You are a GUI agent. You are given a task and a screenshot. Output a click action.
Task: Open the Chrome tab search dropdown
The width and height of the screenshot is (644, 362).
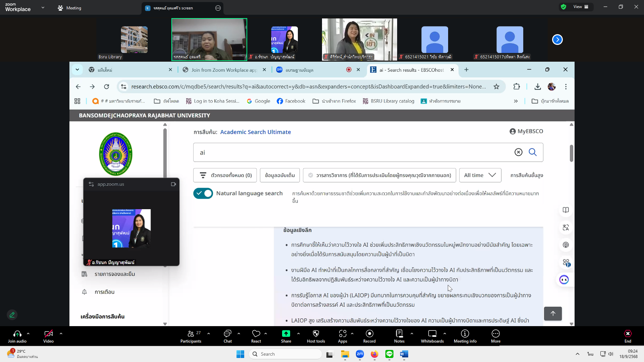77,70
